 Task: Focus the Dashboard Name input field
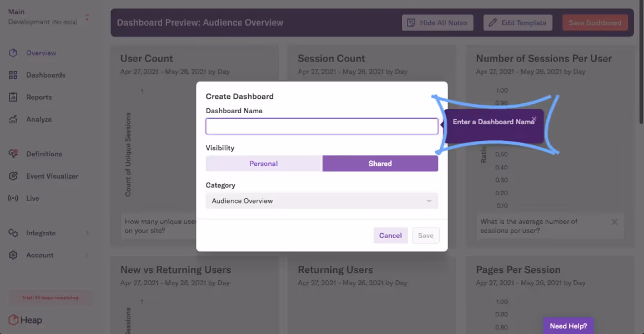pos(321,126)
